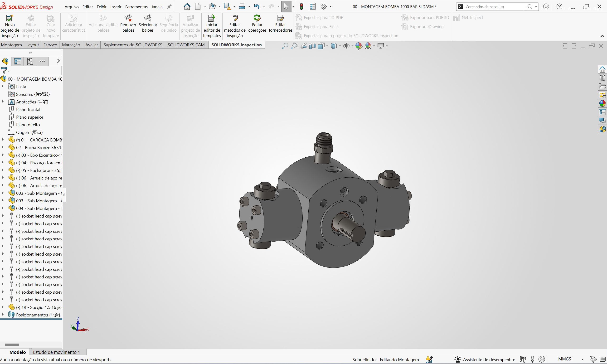607x364 pixels.
Task: Select the FeatureManager design tree tab
Action: [x=5, y=61]
